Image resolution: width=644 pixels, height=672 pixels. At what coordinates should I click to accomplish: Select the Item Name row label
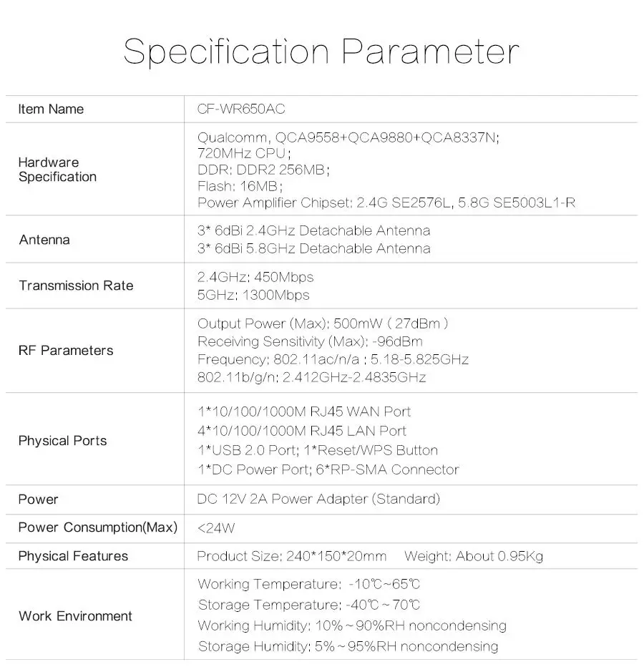click(51, 109)
